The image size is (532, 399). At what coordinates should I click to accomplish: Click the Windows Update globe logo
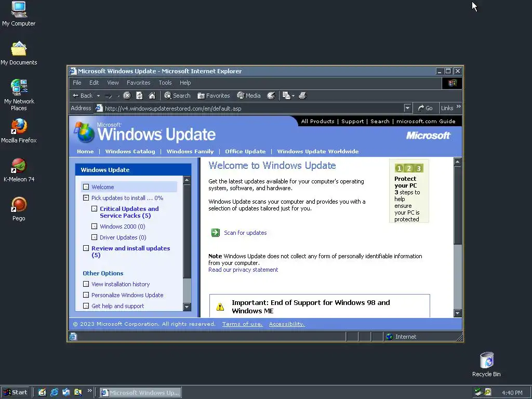click(84, 132)
